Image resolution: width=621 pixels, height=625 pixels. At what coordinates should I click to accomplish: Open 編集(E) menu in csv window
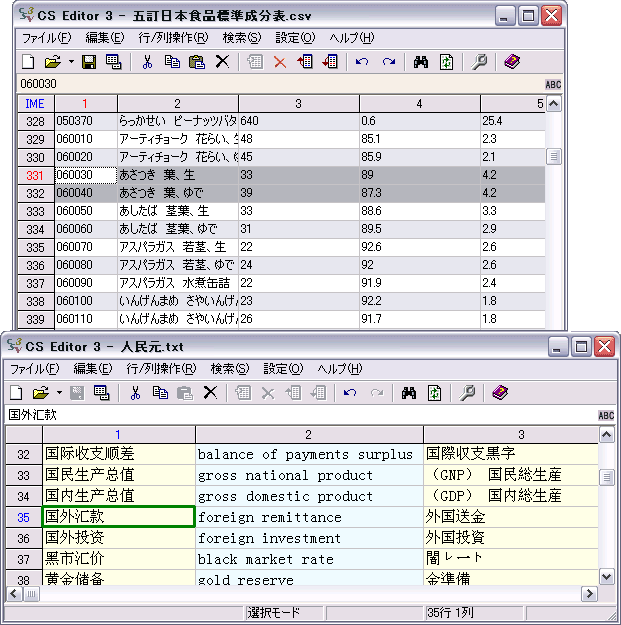(105, 38)
